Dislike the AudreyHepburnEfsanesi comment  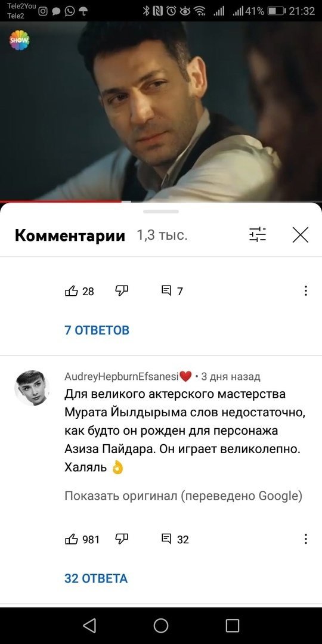click(122, 539)
